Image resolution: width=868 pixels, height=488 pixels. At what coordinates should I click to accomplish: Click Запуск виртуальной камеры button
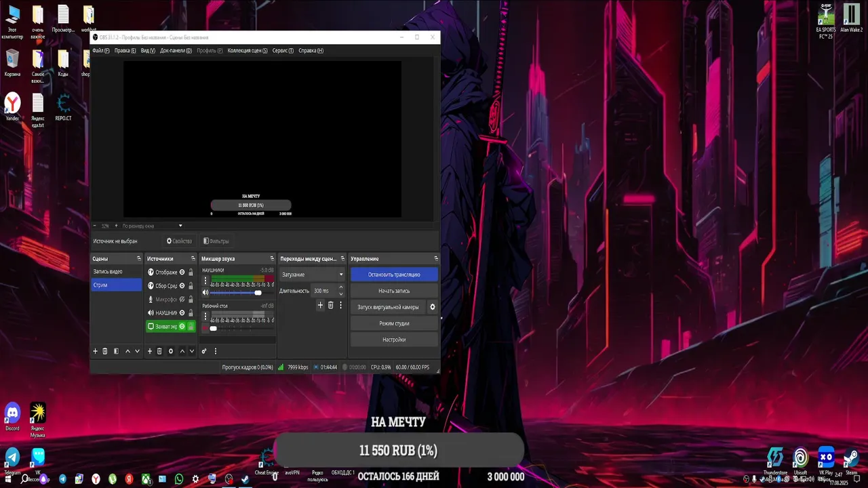tap(388, 307)
